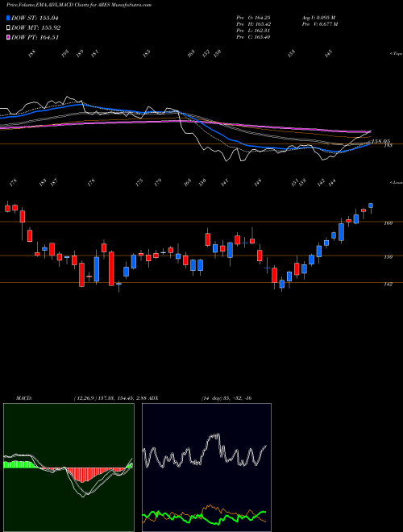403x532 pixels.
Task: Click the 158.05 price label on EMA chart
Action: 380,141
